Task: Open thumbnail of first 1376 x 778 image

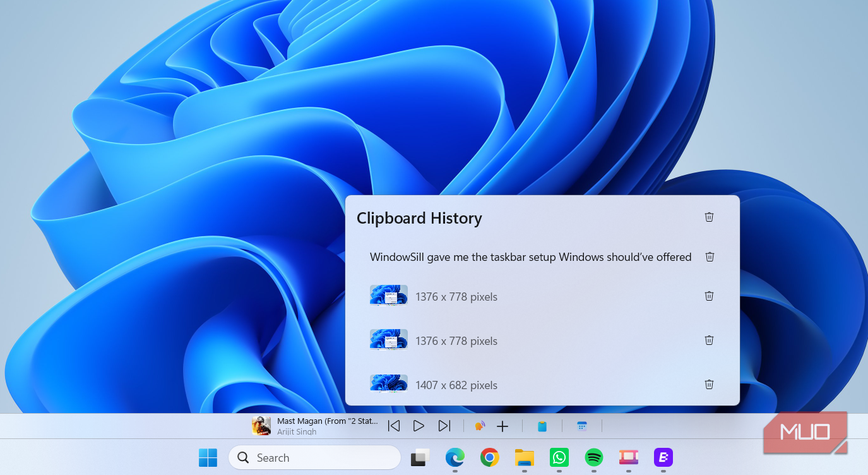Action: point(389,296)
